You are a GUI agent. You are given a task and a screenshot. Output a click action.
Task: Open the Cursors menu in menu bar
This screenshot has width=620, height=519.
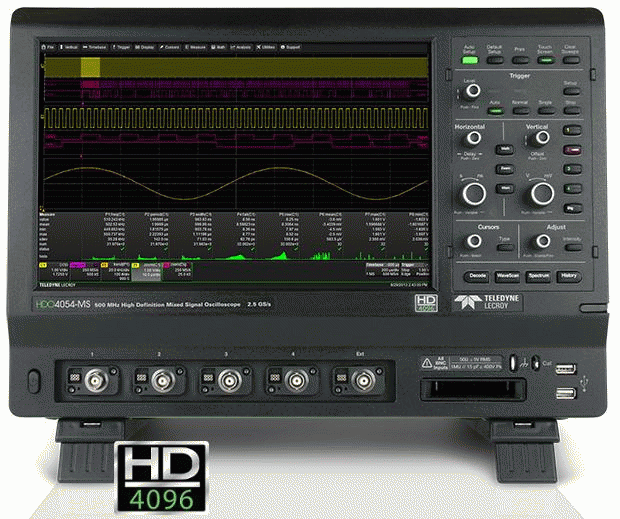click(x=169, y=47)
